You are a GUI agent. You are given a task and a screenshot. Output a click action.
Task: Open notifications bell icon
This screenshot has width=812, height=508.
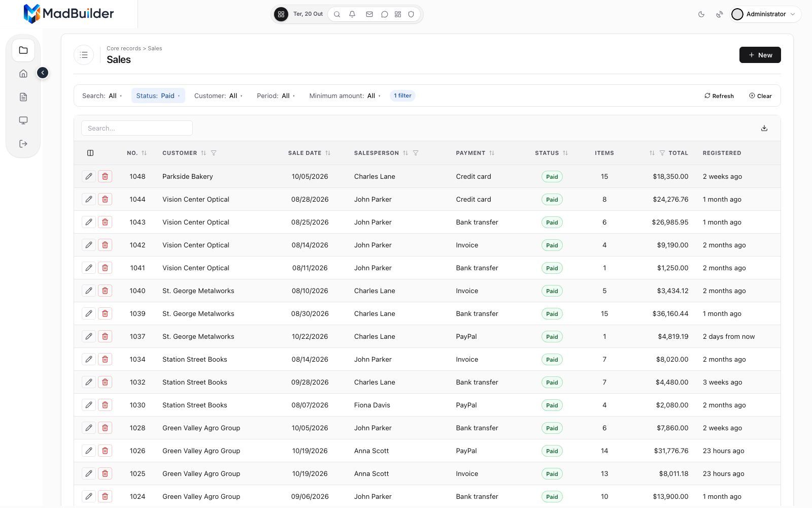(352, 14)
